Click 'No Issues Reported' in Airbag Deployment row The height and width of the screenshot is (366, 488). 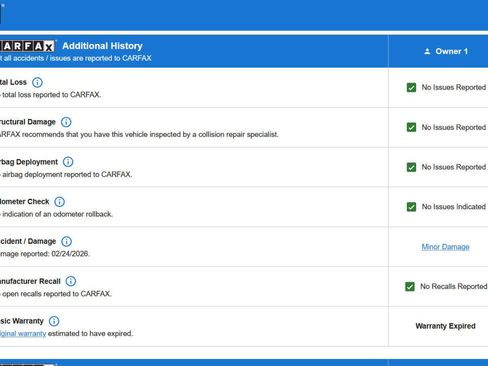[454, 167]
